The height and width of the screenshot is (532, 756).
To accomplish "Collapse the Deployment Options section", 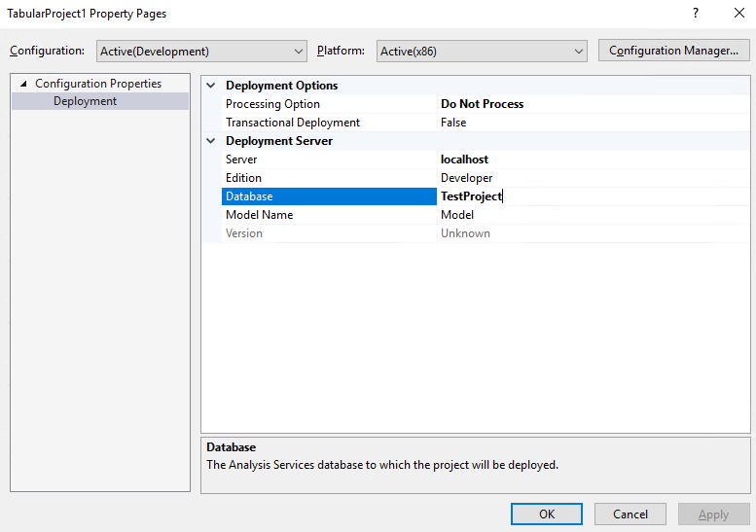I will 212,86.
